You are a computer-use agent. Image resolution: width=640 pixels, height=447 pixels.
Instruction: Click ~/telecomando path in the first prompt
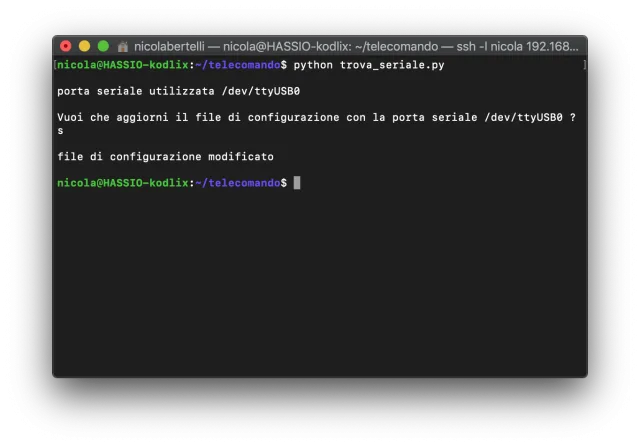point(237,65)
